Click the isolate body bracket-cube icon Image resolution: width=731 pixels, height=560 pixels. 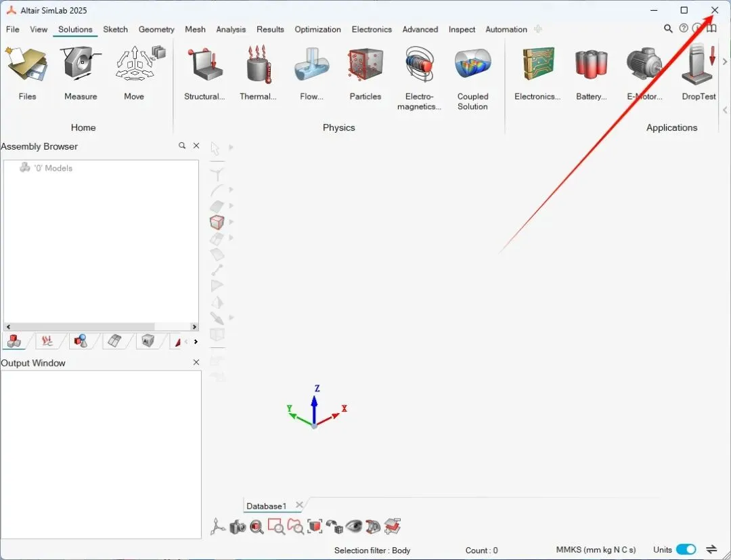click(x=315, y=527)
